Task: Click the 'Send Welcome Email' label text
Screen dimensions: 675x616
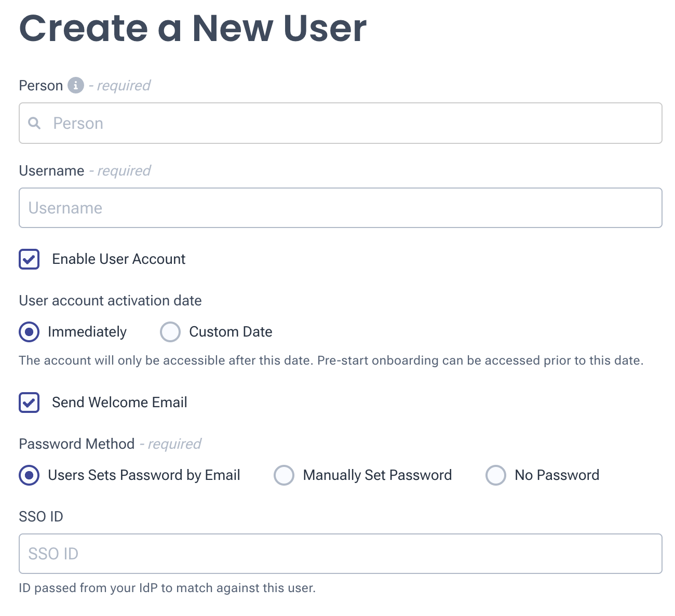Action: click(x=119, y=403)
